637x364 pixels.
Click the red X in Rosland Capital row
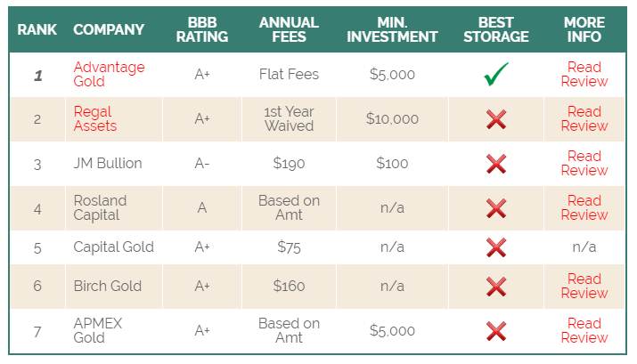point(496,208)
